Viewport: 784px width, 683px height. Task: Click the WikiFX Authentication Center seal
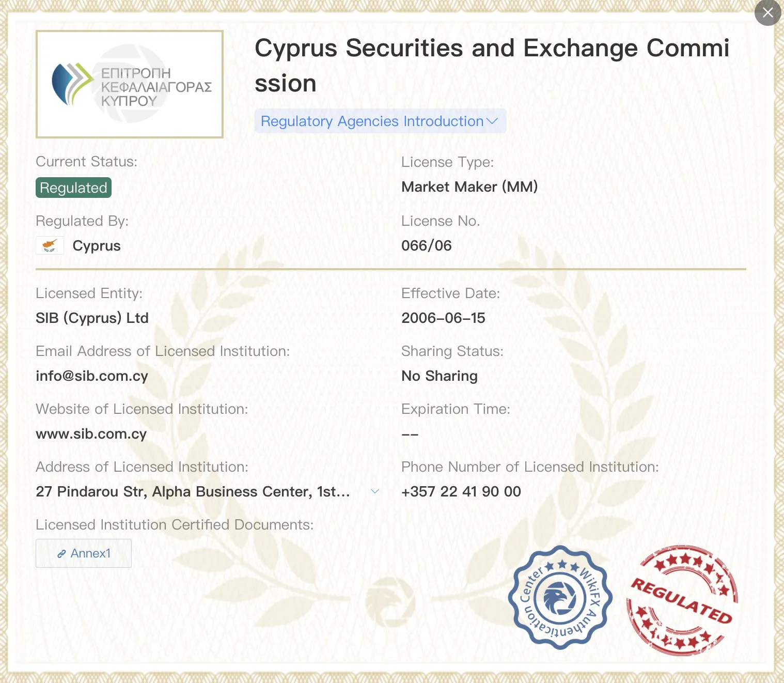pos(560,598)
